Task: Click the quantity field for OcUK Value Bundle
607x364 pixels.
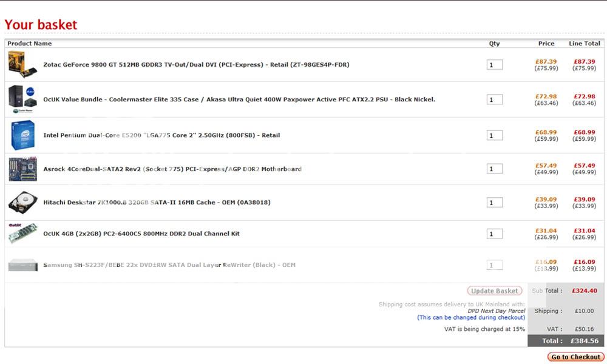Action: 495,99
